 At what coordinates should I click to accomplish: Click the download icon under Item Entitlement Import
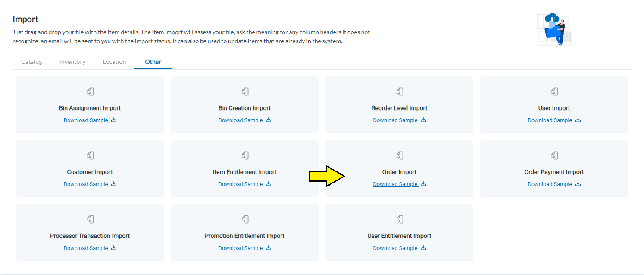(269, 184)
